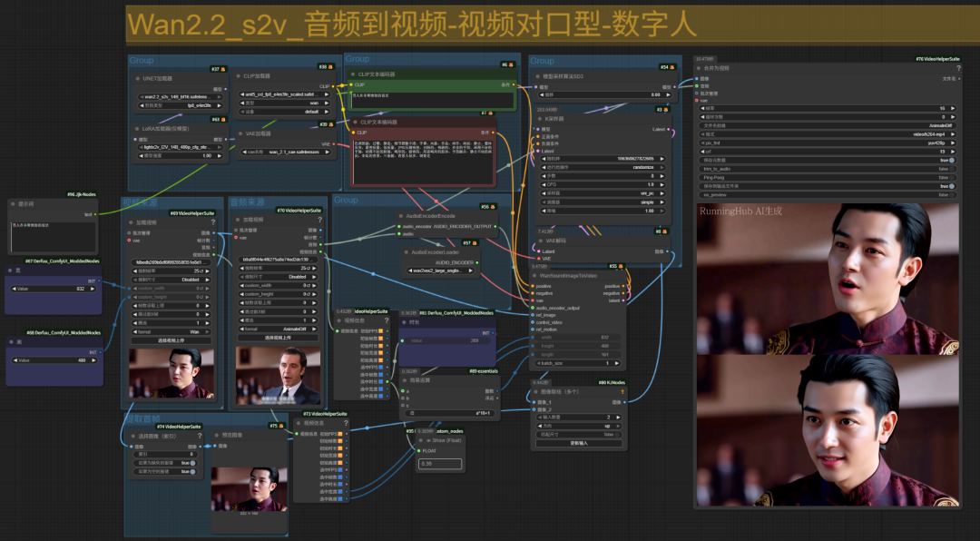Collapse the AudioEncoderLoader node title dot

(407, 252)
